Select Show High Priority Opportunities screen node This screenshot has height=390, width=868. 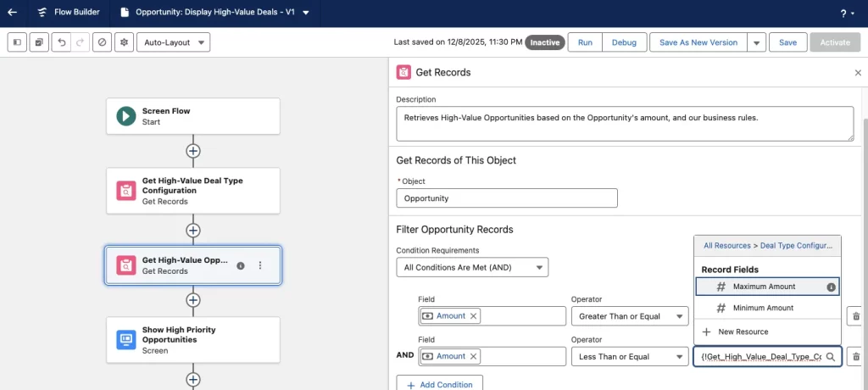point(192,340)
